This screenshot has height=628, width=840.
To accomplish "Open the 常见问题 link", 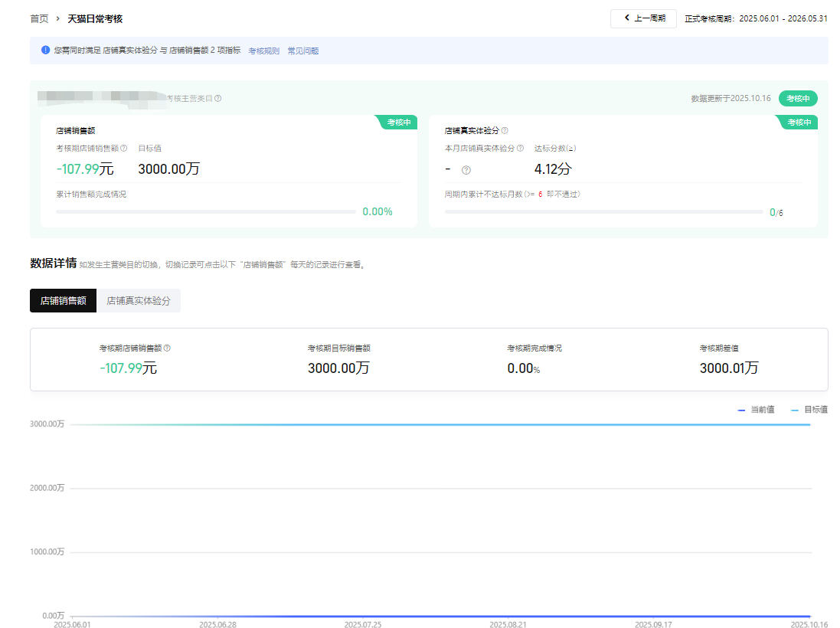I will pyautogui.click(x=303, y=51).
